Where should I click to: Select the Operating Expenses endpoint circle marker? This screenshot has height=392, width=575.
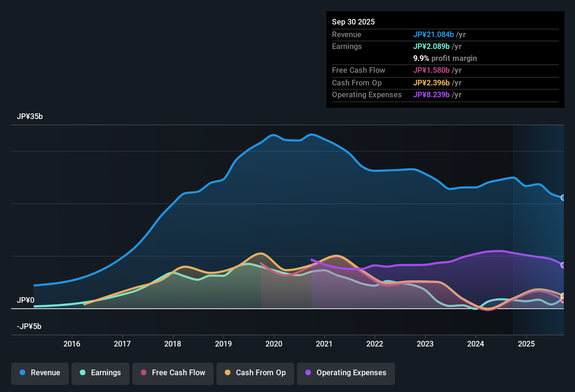pos(563,265)
